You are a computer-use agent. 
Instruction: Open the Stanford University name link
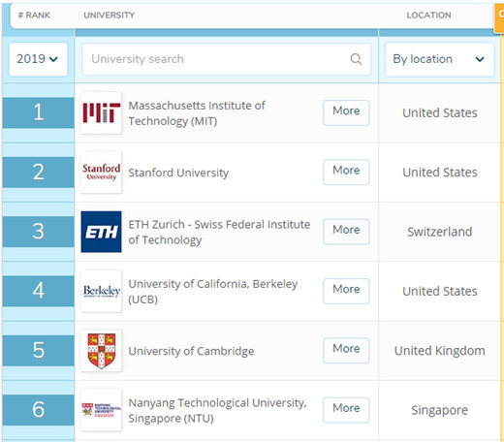click(178, 173)
